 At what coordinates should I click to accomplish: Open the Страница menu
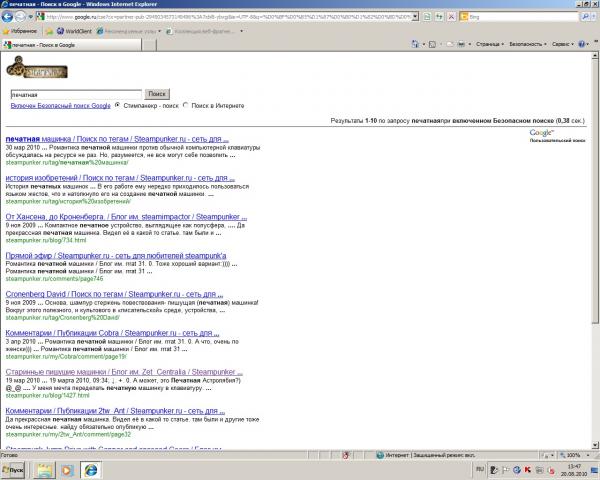[x=490, y=44]
